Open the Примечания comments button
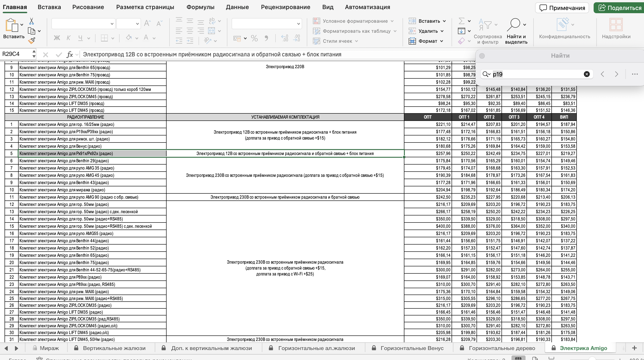Image resolution: width=644 pixels, height=360 pixels. coord(562,8)
